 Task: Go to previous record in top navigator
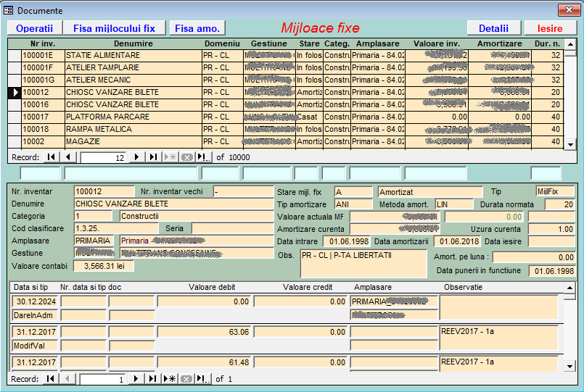[x=67, y=157]
